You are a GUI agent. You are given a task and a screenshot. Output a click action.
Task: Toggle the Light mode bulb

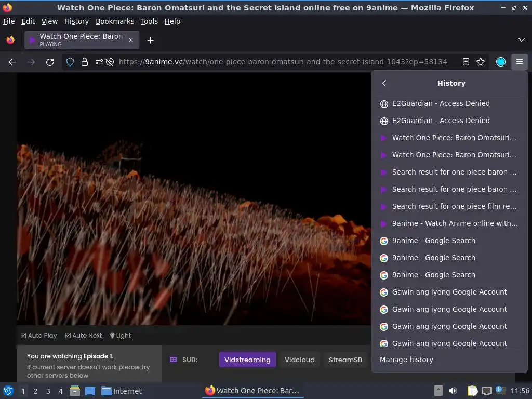click(x=121, y=336)
